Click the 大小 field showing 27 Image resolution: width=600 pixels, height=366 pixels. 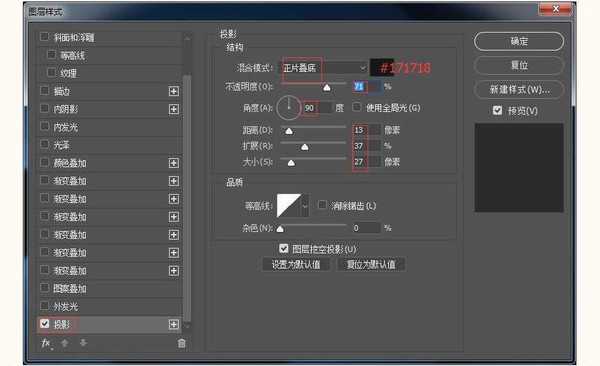pos(367,162)
